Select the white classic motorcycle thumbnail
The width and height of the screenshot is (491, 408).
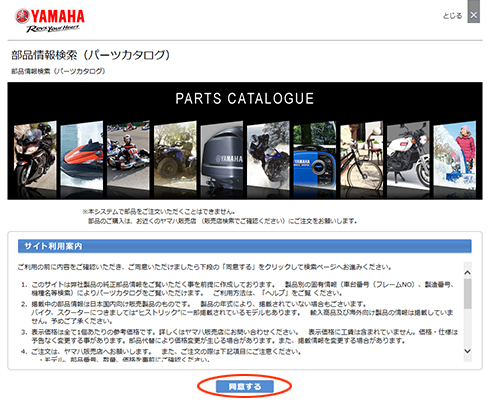[x=408, y=155]
